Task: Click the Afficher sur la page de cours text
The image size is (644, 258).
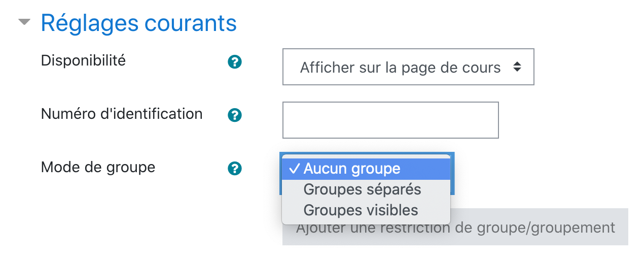Action: click(400, 67)
